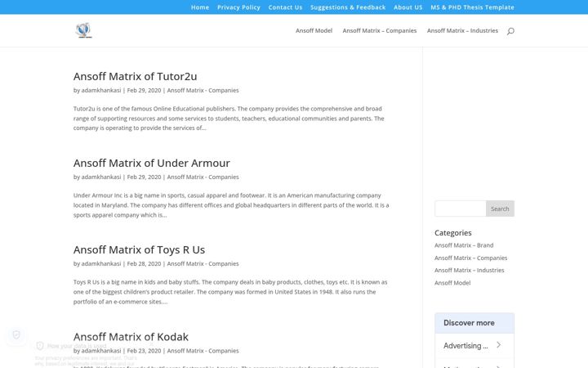Click the site logo in header
The image size is (588, 368).
point(83,30)
